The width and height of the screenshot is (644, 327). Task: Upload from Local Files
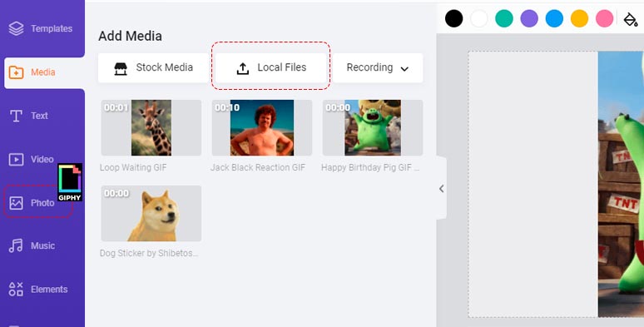click(271, 67)
